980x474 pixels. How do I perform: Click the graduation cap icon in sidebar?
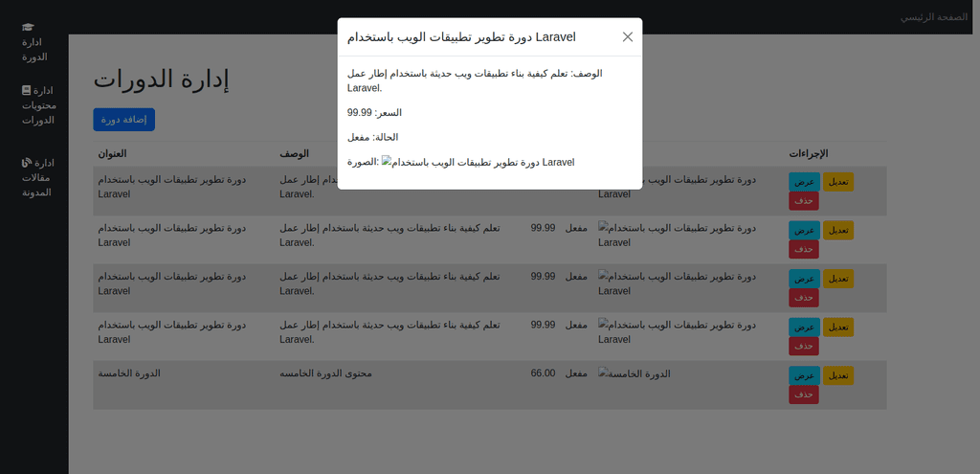(x=28, y=27)
